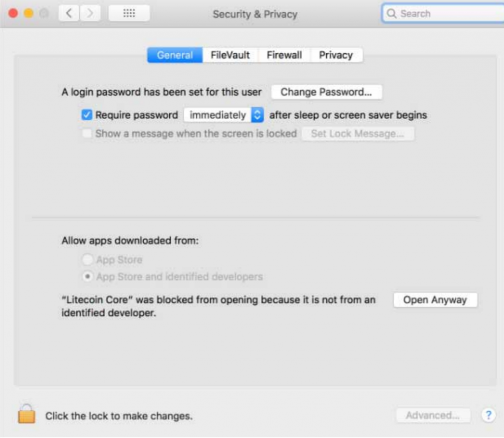Select the App Store radio option
This screenshot has width=504, height=438.
(88, 259)
